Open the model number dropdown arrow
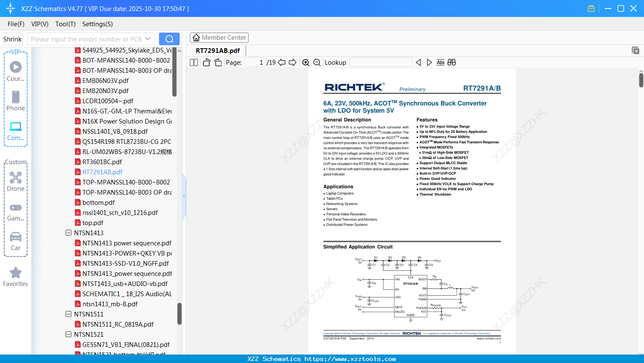This screenshot has width=644, height=363. pyautogui.click(x=148, y=39)
